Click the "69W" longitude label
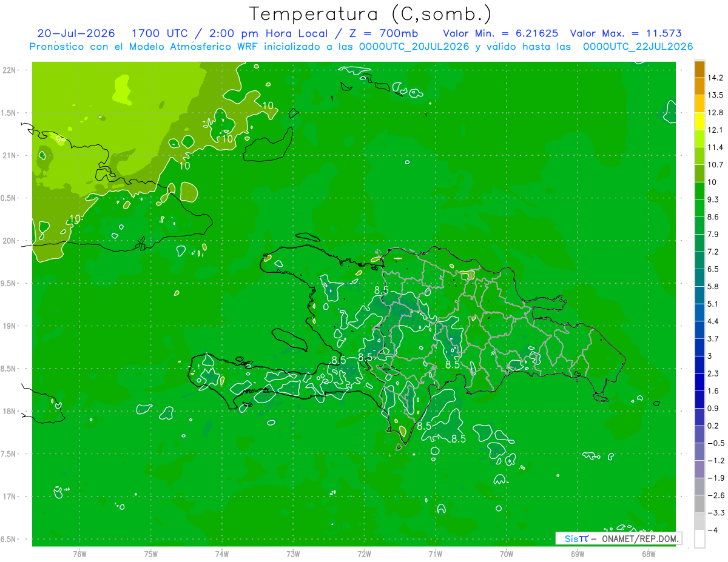Viewport: 728px width, 562px height. [x=577, y=554]
